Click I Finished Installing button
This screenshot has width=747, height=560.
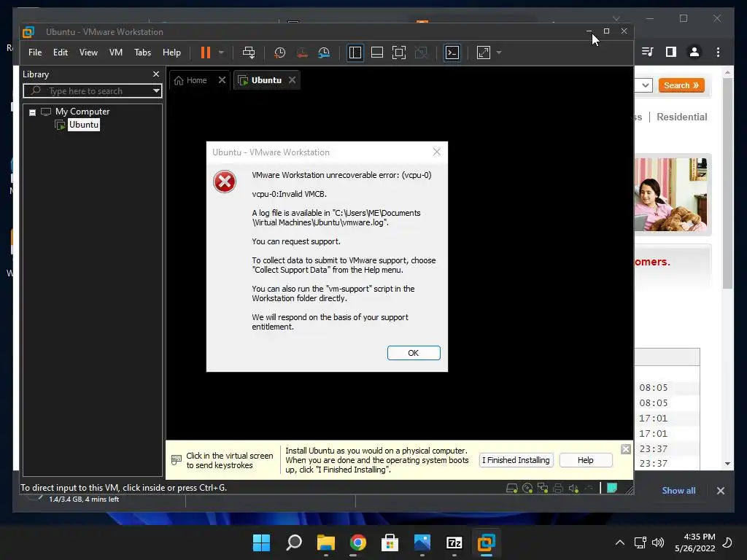[x=516, y=460]
